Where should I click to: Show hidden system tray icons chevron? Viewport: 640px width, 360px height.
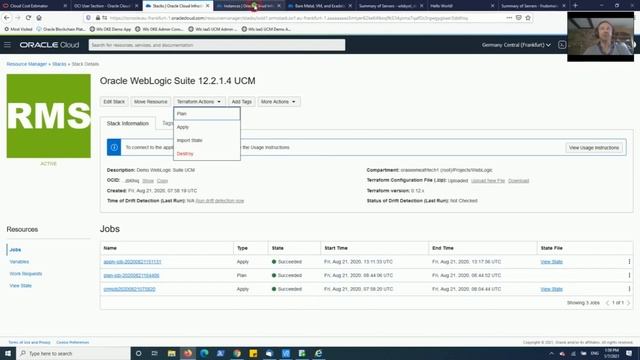pyautogui.click(x=551, y=353)
